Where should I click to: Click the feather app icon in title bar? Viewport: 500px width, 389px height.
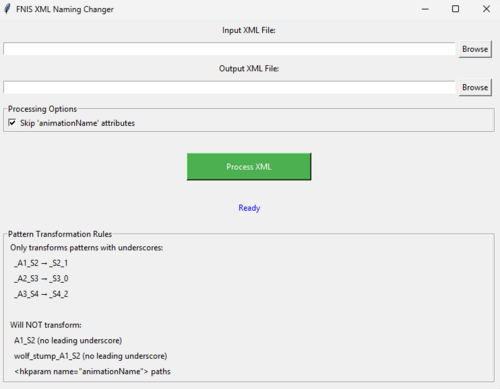coord(7,9)
